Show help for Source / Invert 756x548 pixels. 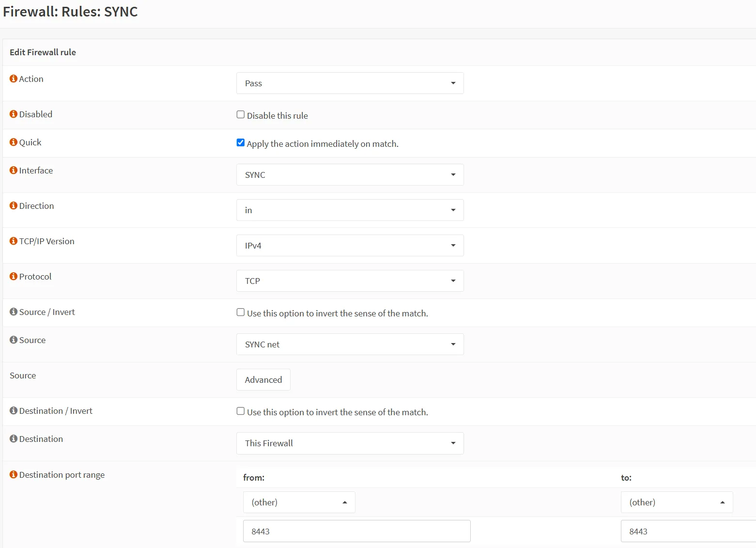click(14, 312)
